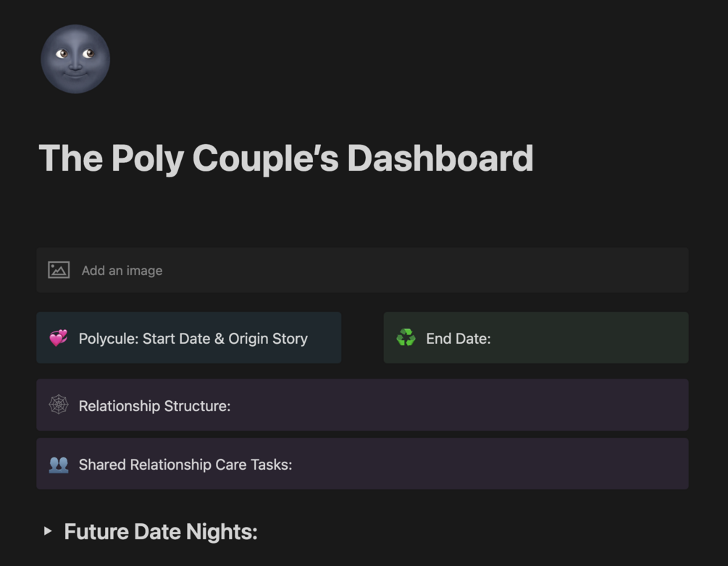This screenshot has height=566, width=728.
Task: Click the two silhouettes callout icon
Action: pyautogui.click(x=59, y=464)
